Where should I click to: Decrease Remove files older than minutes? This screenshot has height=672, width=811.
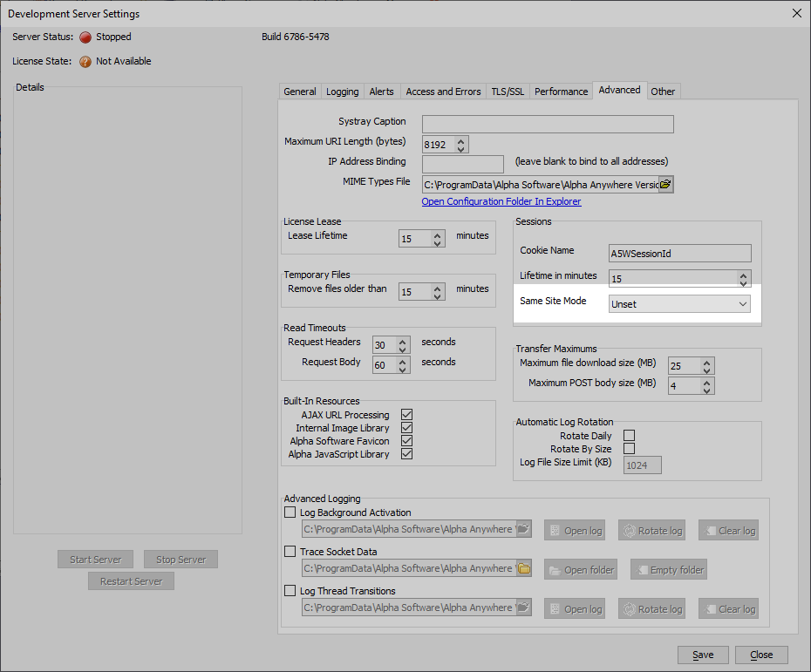[438, 296]
